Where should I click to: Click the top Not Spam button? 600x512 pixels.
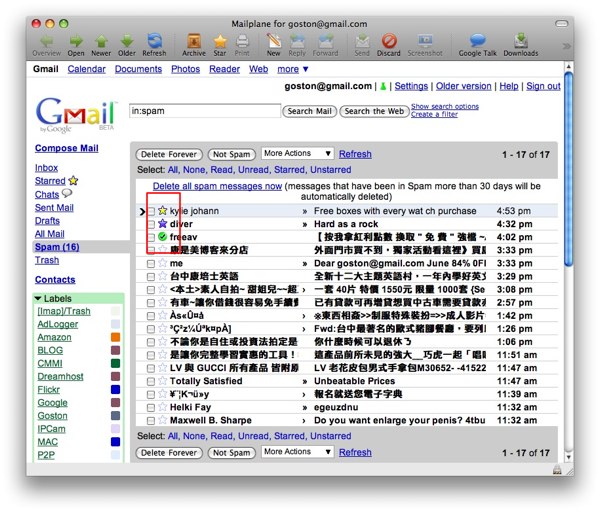[232, 155]
